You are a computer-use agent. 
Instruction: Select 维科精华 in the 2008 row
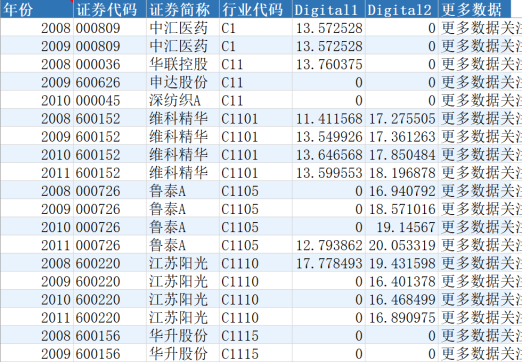pyautogui.click(x=183, y=118)
